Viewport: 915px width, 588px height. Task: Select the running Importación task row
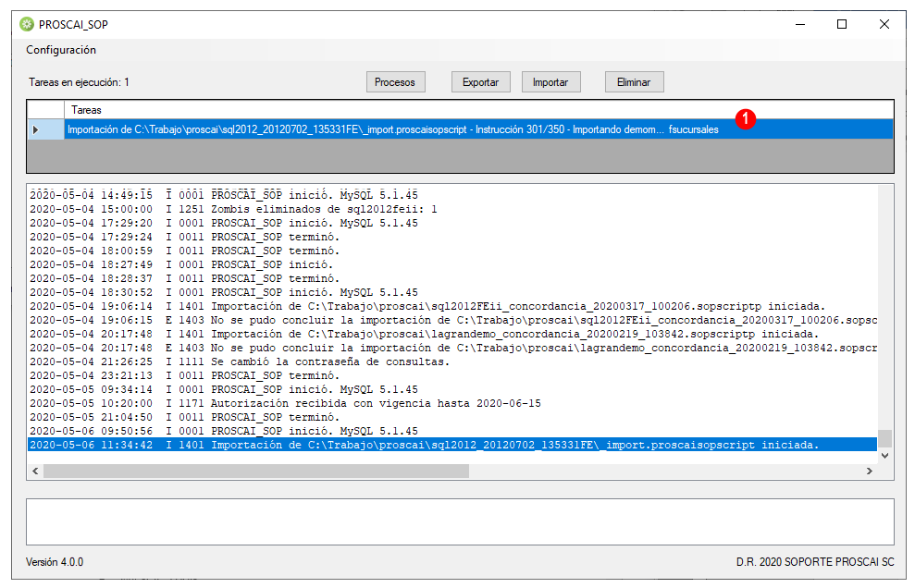point(478,129)
